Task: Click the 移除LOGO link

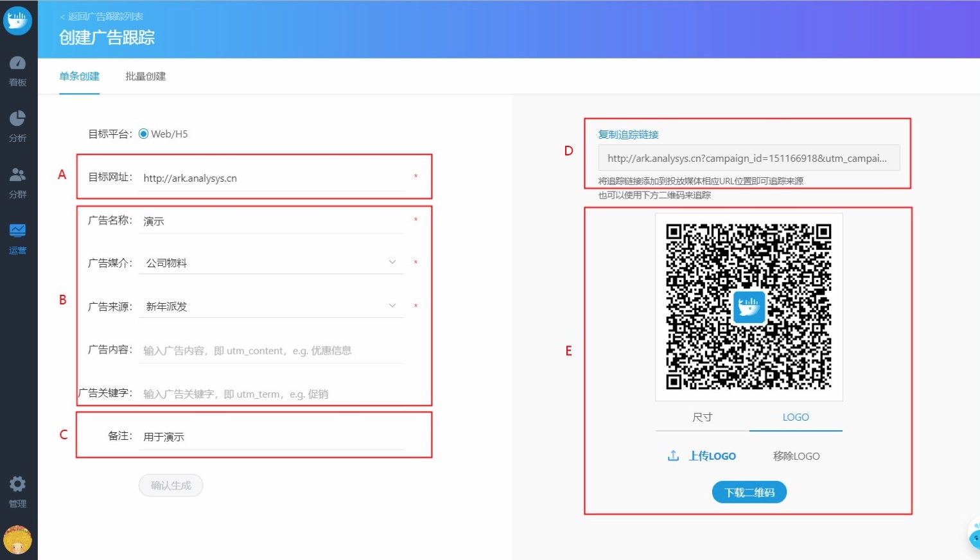Action: [796, 456]
